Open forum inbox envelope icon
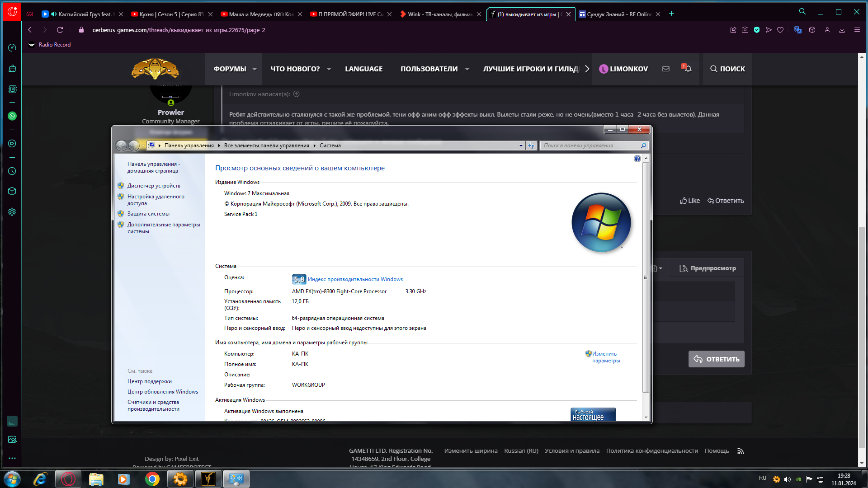The width and height of the screenshot is (868, 488). tap(666, 69)
